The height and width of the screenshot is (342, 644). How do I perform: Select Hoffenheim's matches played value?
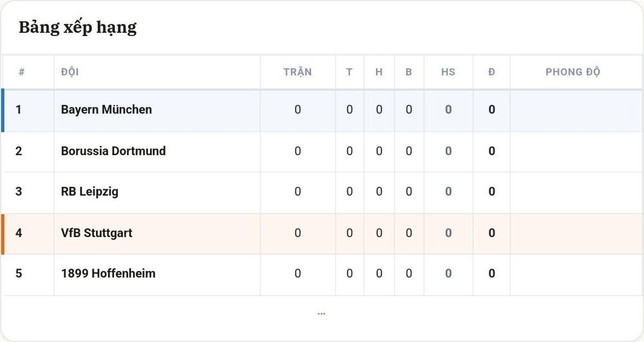298,274
